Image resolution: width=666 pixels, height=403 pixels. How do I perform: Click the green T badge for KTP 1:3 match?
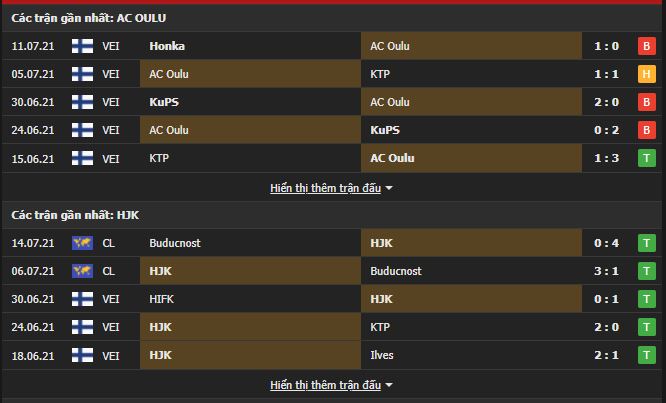coord(647,158)
